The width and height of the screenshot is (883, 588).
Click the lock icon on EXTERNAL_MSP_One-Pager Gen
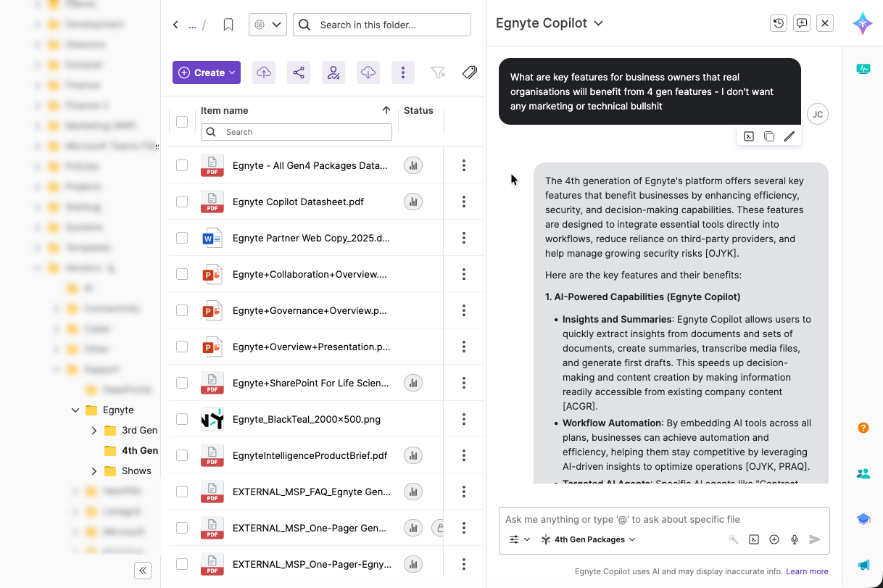coord(438,528)
